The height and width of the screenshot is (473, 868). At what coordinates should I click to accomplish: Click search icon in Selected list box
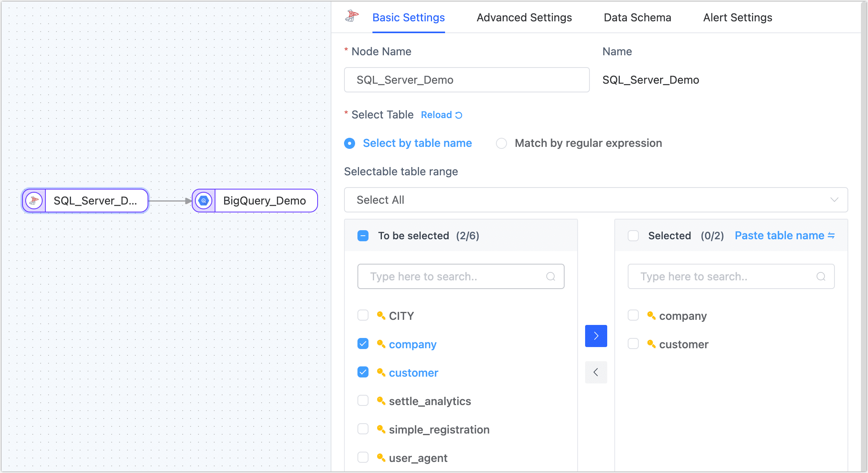click(821, 276)
